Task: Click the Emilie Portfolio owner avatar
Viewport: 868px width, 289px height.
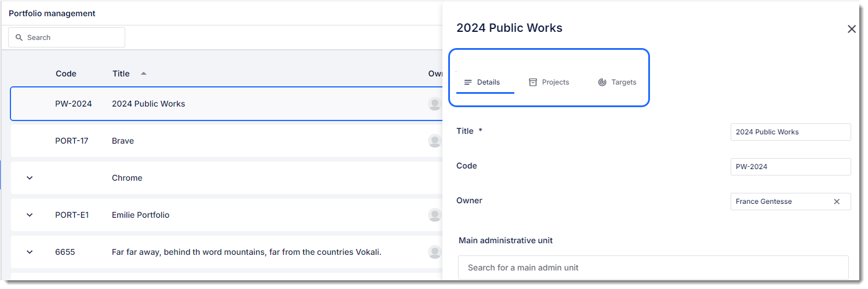Action: pos(434,215)
